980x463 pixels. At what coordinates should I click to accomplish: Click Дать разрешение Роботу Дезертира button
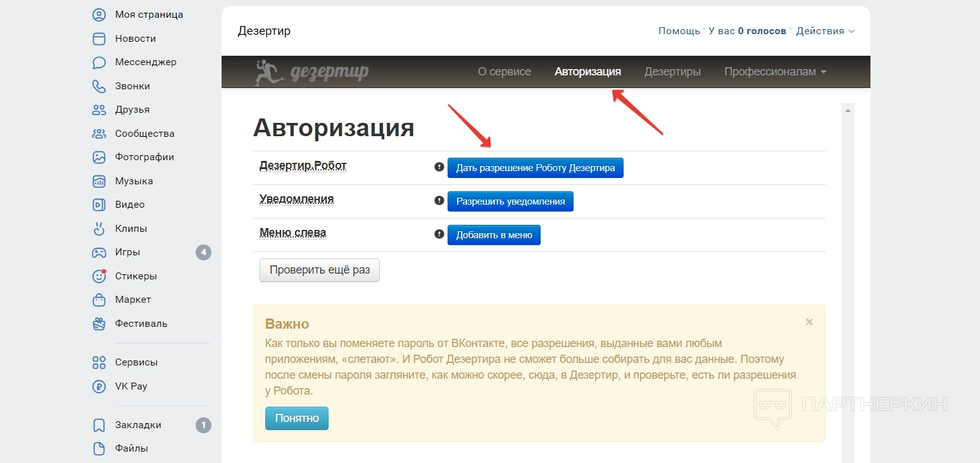pyautogui.click(x=536, y=168)
